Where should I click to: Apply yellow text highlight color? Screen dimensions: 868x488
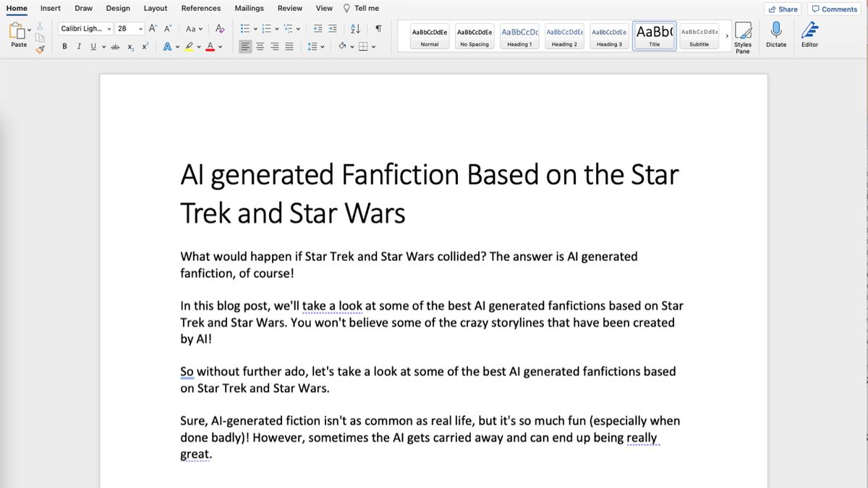pos(189,46)
